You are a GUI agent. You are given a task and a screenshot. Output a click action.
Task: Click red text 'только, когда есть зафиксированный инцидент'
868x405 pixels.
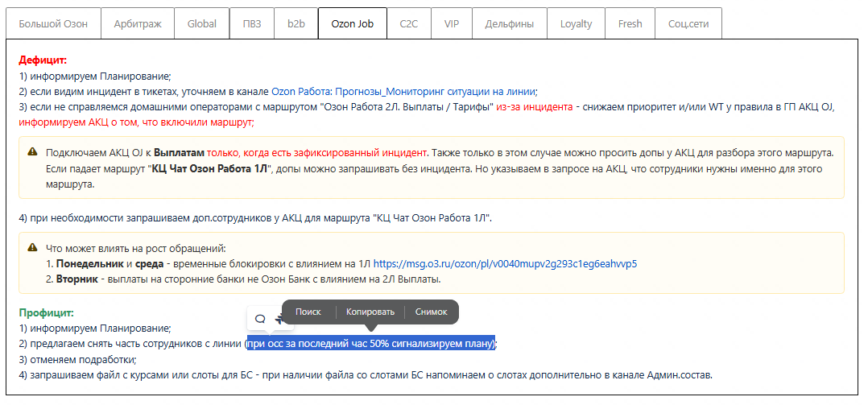pos(317,151)
